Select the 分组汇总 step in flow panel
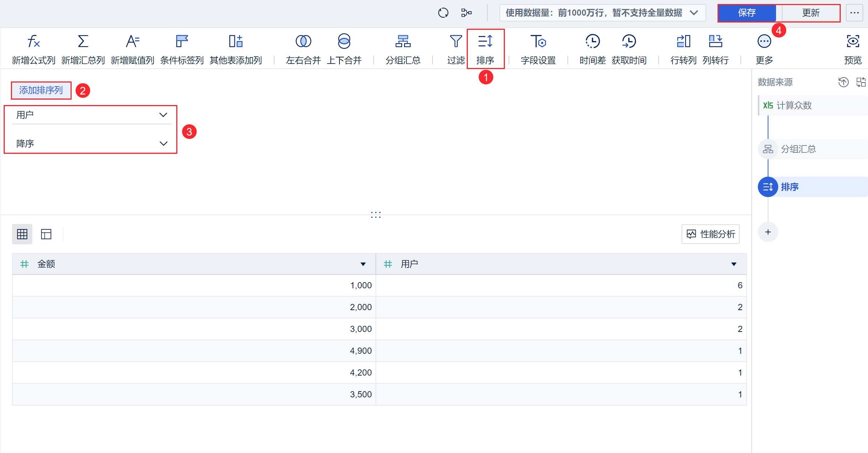The width and height of the screenshot is (868, 453). coord(798,149)
